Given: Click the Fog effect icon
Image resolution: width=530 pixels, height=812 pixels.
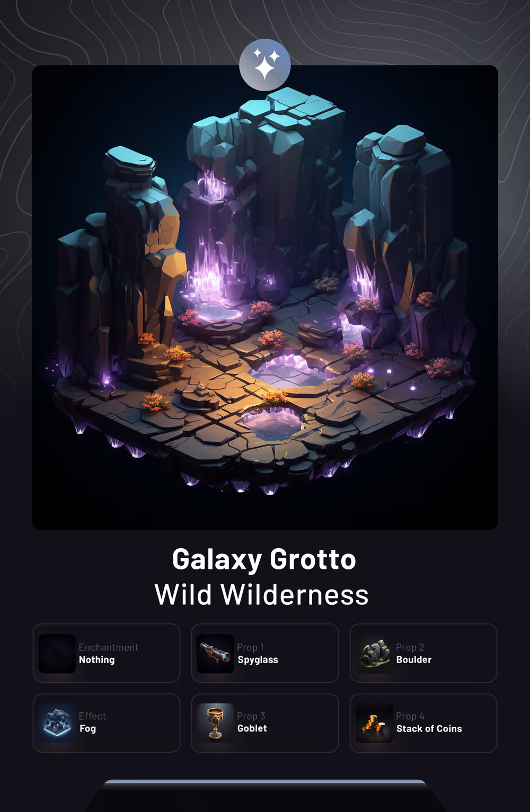Looking at the screenshot, I should click(x=57, y=722).
